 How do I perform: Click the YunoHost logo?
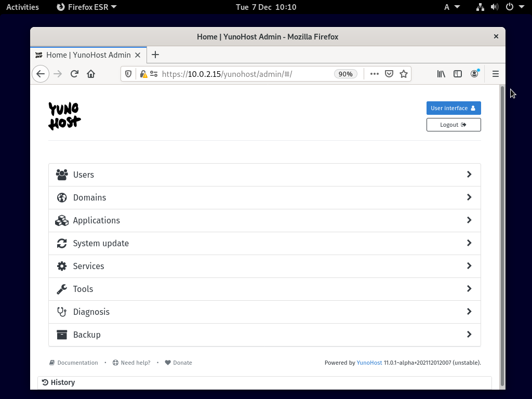(x=64, y=116)
